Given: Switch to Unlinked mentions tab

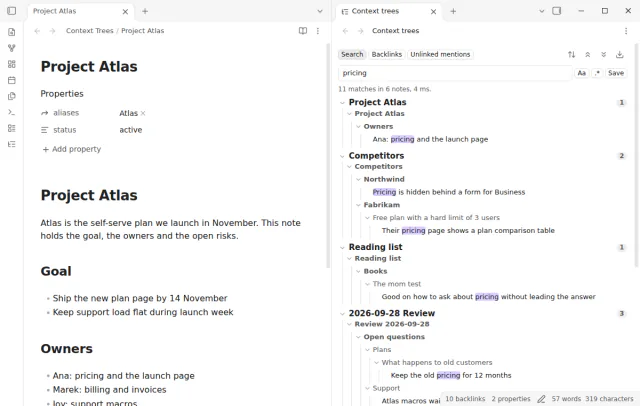Looking at the screenshot, I should click(440, 54).
